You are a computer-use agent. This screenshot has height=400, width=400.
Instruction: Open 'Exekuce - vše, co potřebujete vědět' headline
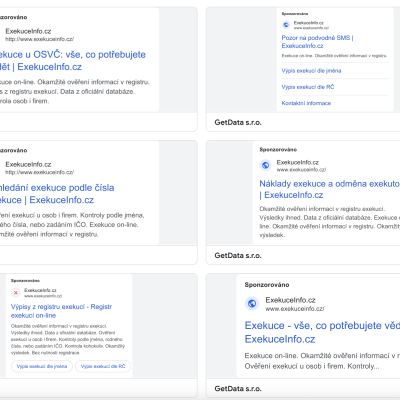pos(322,332)
